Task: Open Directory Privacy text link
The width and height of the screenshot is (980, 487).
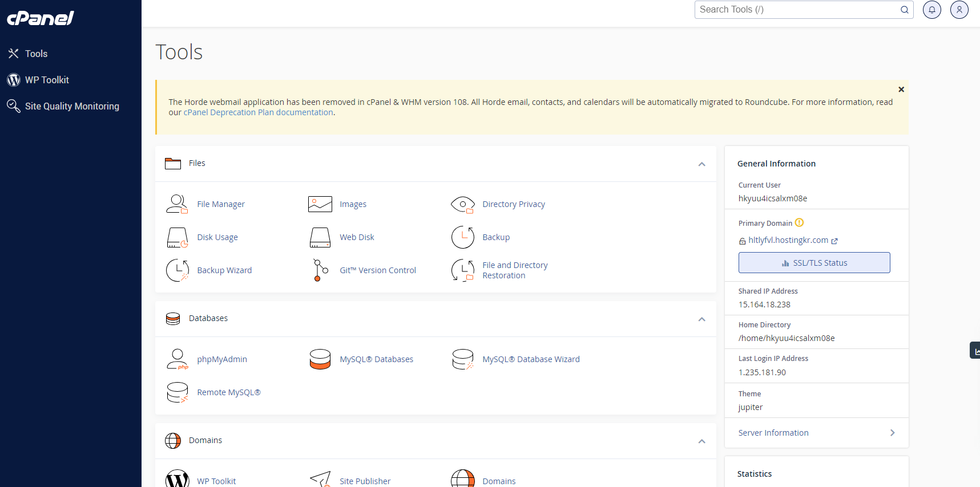Action: pos(514,204)
